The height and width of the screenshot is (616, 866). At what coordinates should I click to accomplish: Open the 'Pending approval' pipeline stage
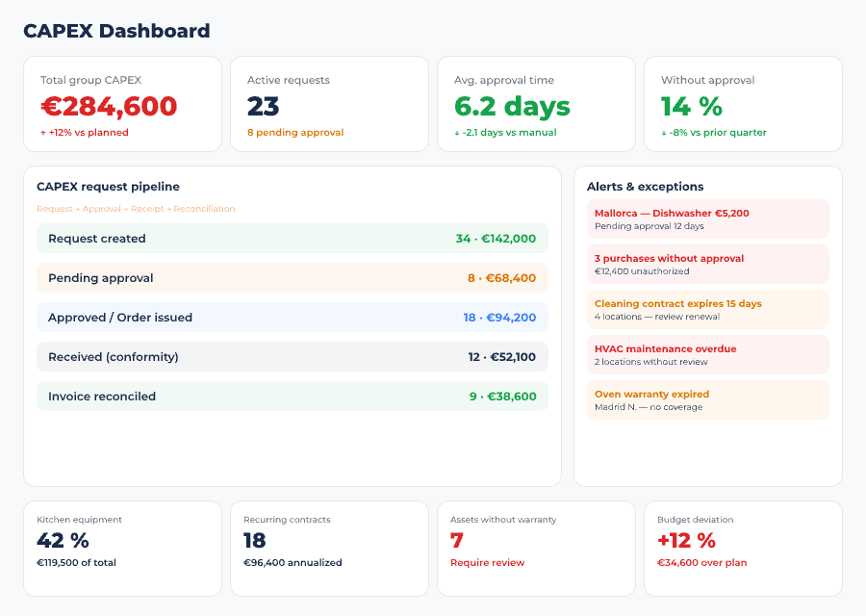(x=291, y=278)
